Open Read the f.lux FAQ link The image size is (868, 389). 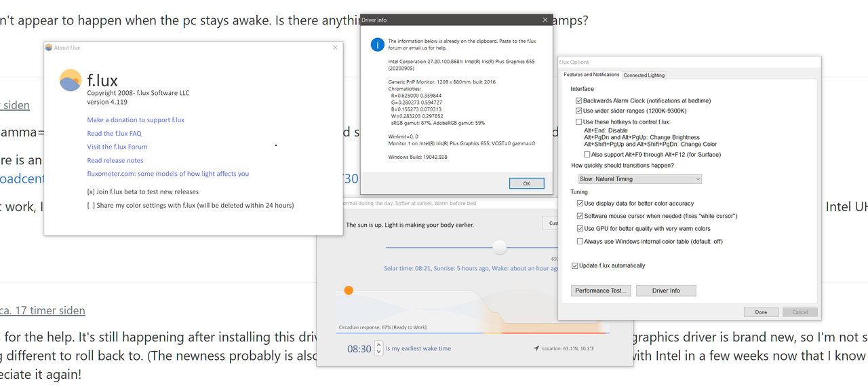click(x=114, y=134)
